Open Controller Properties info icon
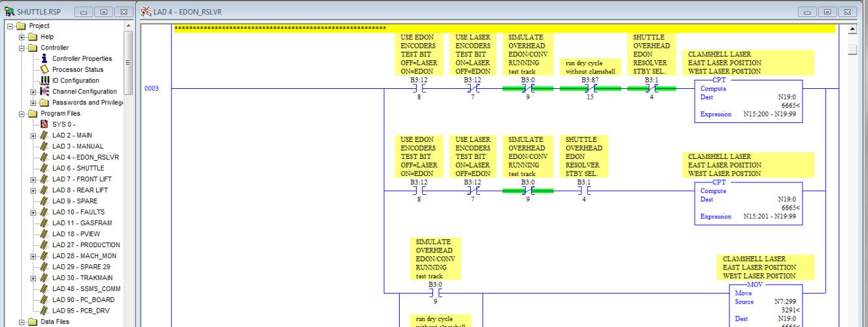 pyautogui.click(x=44, y=59)
